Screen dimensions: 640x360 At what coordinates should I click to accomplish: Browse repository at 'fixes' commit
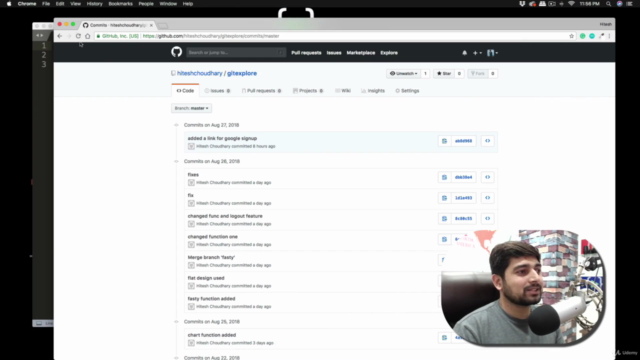point(487,177)
